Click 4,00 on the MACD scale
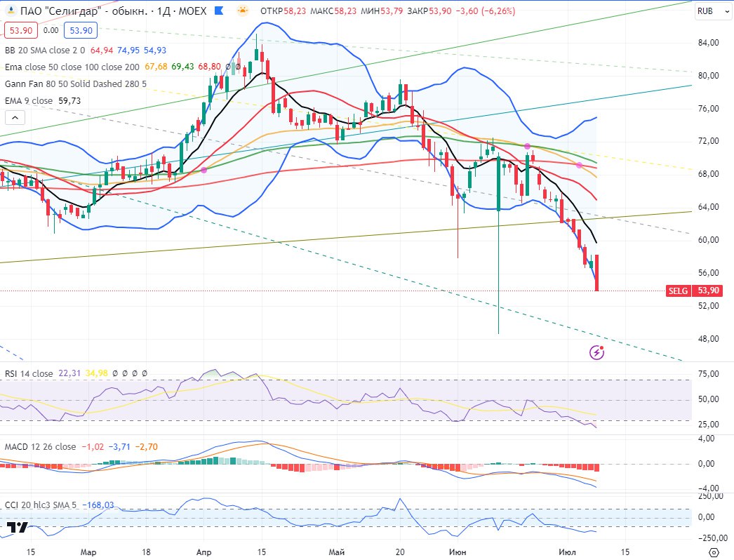 click(x=707, y=439)
